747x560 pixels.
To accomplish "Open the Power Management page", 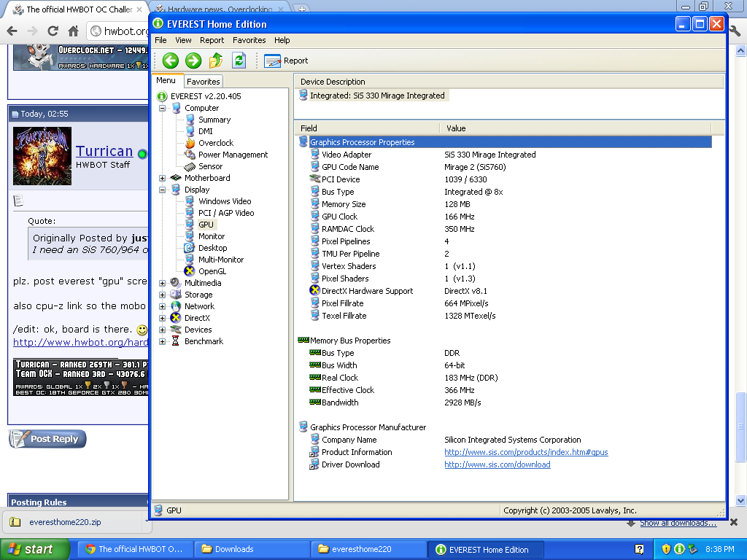I will 233,155.
